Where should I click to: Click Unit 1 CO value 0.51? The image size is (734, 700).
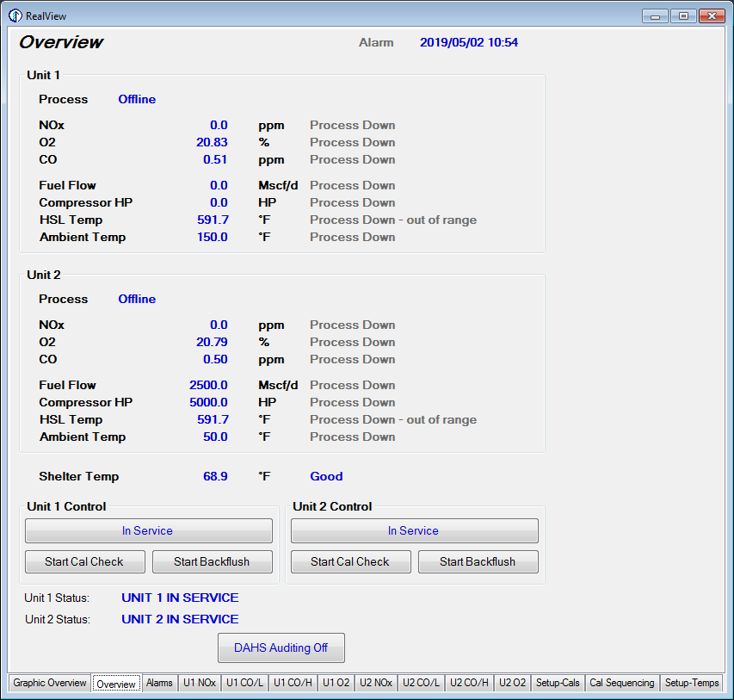click(x=215, y=160)
